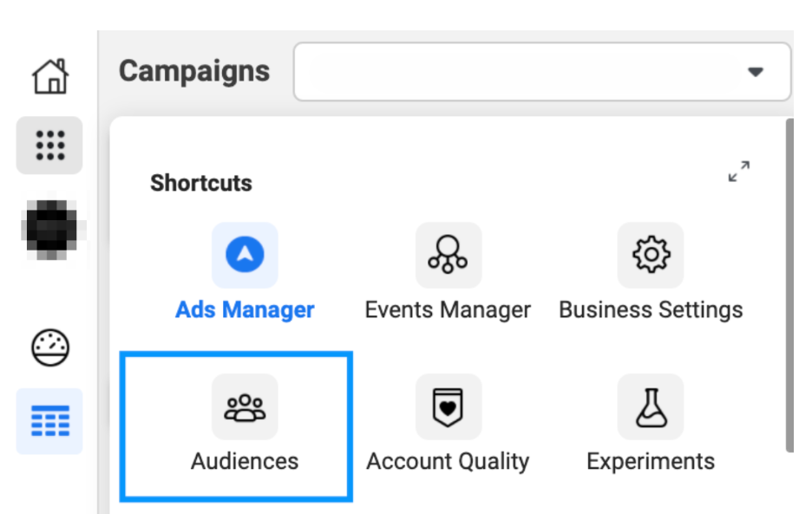Open the Business Settings gear icon
This screenshot has width=812, height=514.
click(651, 255)
